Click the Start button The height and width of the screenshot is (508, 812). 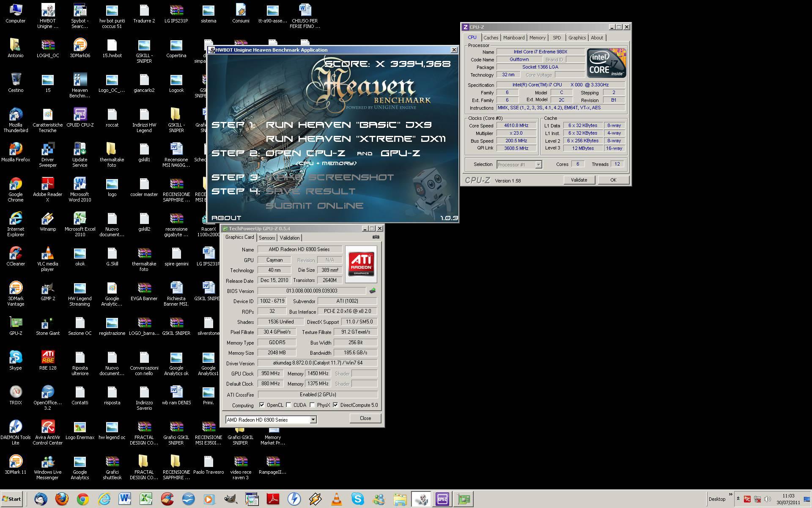11,499
